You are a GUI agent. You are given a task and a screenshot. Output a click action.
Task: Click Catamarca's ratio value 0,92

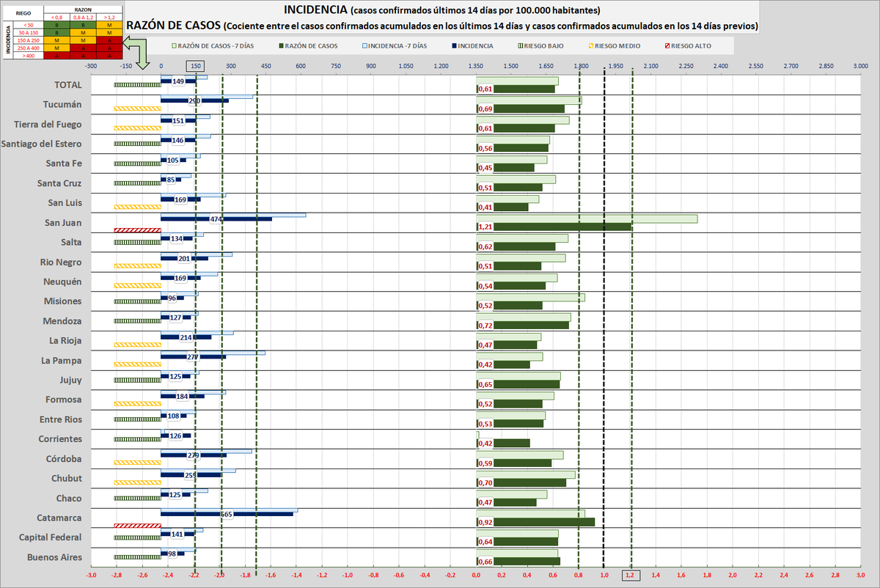coord(485,522)
